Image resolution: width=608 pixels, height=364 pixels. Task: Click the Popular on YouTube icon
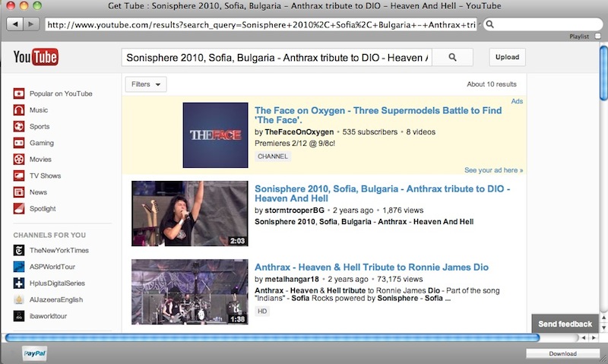(x=19, y=93)
